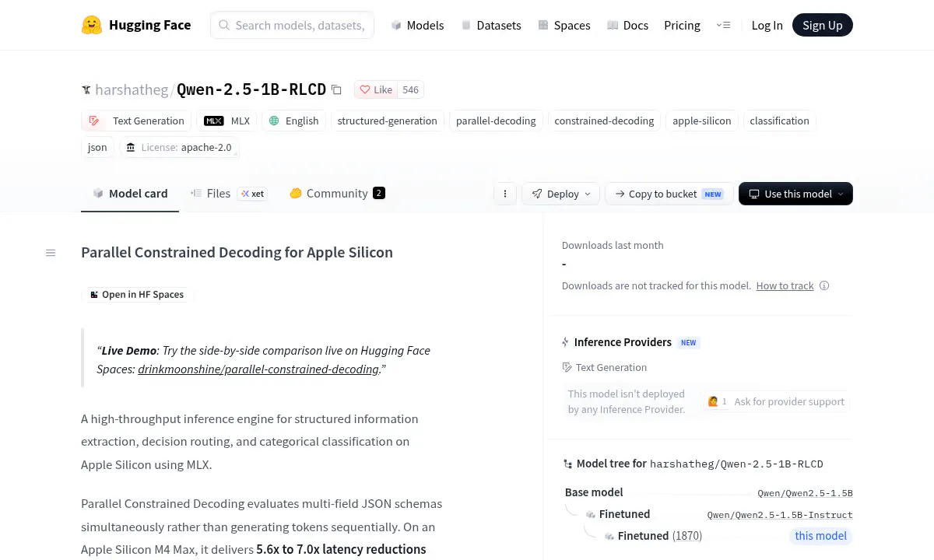Image resolution: width=934 pixels, height=560 pixels.
Task: Open the Use this model dropdown
Action: (795, 194)
